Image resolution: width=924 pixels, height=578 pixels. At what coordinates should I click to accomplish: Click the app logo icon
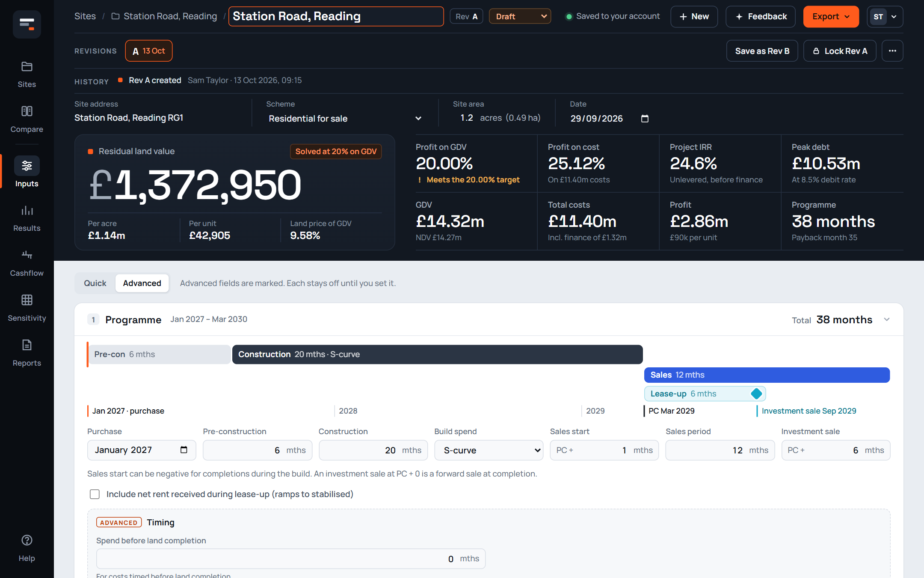pos(27,24)
